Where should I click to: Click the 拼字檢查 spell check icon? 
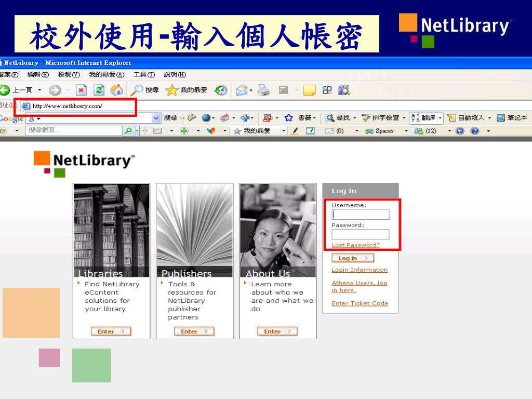click(366, 117)
